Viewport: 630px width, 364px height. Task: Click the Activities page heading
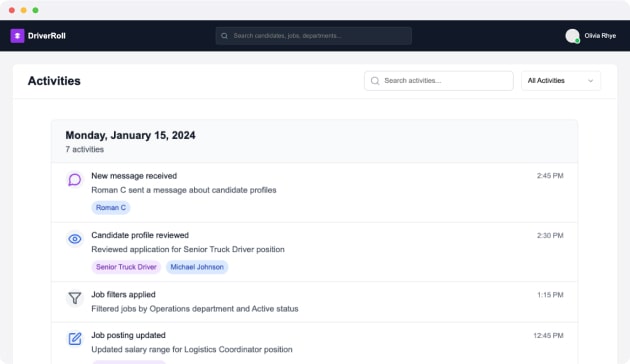pos(54,81)
